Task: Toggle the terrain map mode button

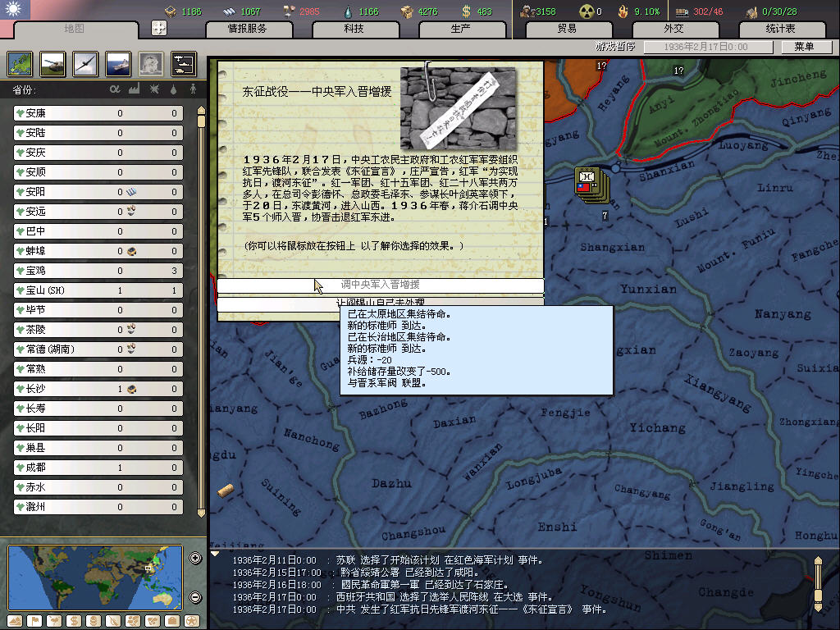Action: point(13,620)
